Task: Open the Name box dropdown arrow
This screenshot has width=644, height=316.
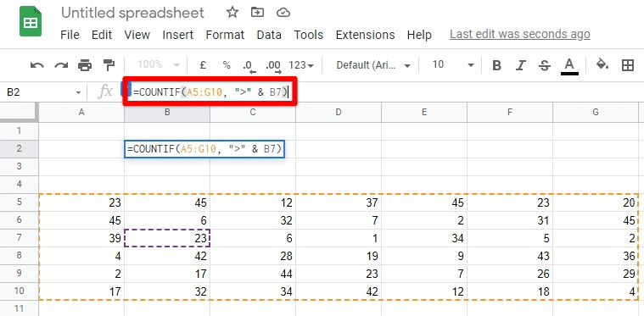Action: click(78, 92)
